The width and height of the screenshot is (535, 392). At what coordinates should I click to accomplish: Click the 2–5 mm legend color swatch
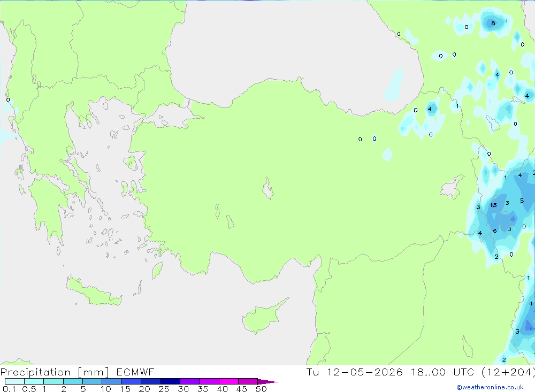[73, 381]
